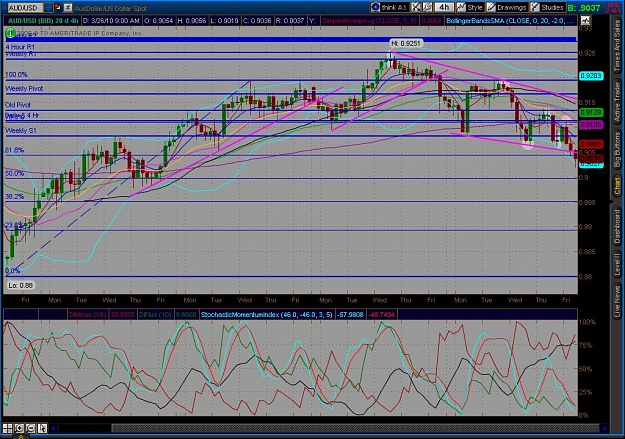Click the Hi: 0.9251 price bubble
The width and height of the screenshot is (625, 439).
coord(406,43)
